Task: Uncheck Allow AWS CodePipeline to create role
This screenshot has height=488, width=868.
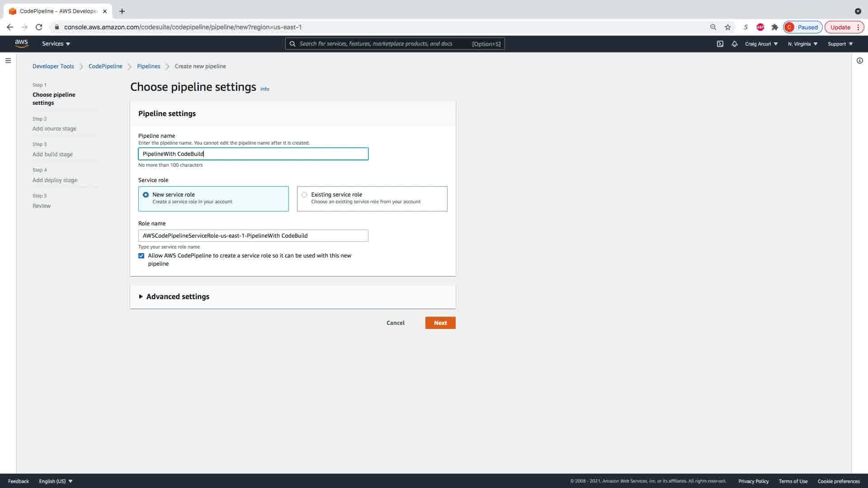Action: click(x=142, y=256)
